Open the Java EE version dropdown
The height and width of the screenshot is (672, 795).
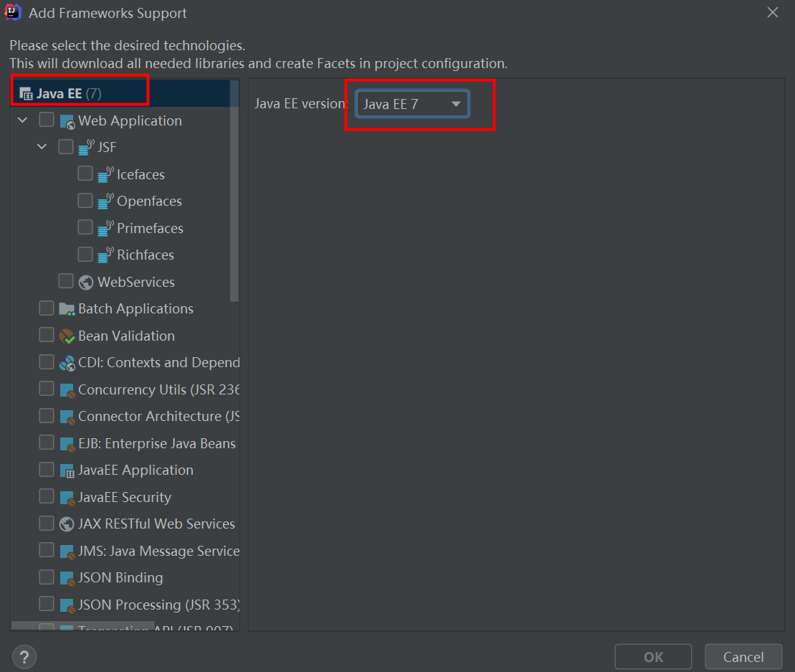[412, 104]
